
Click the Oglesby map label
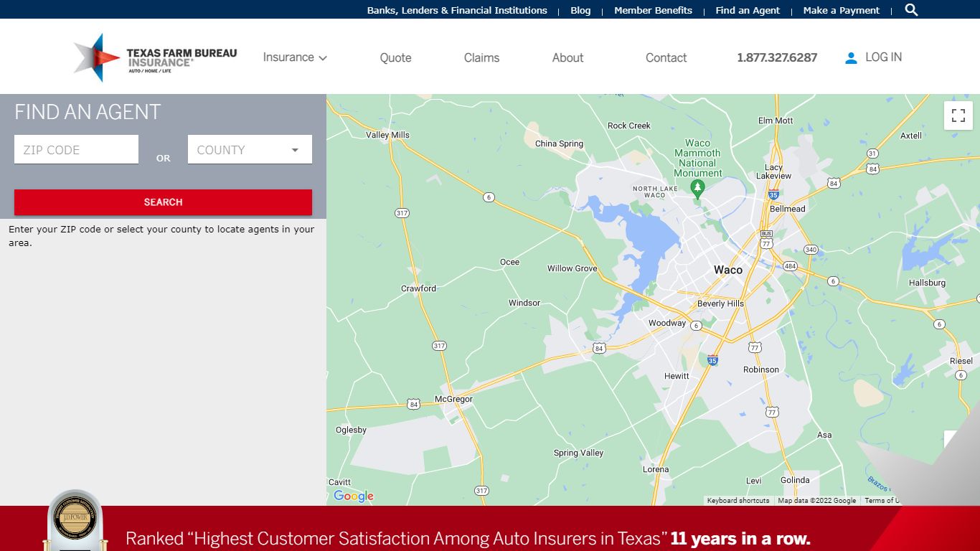[351, 430]
